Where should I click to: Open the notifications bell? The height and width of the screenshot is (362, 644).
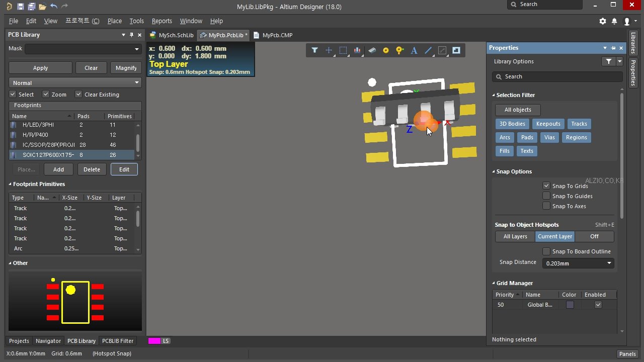(614, 21)
